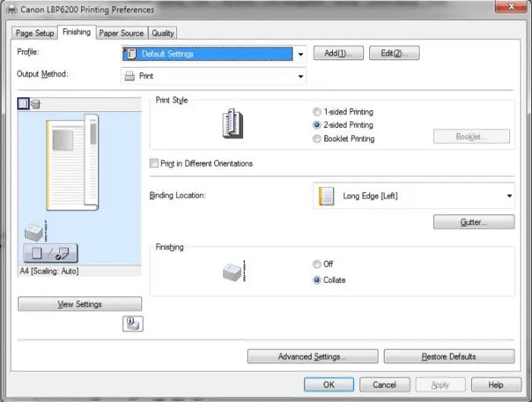Viewport: 532px width, 402px height.
Task: Click the printer preview mode icon
Action: [x=36, y=104]
